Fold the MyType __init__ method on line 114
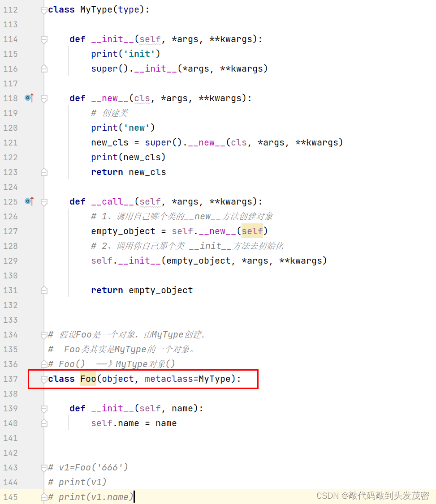 (44, 39)
